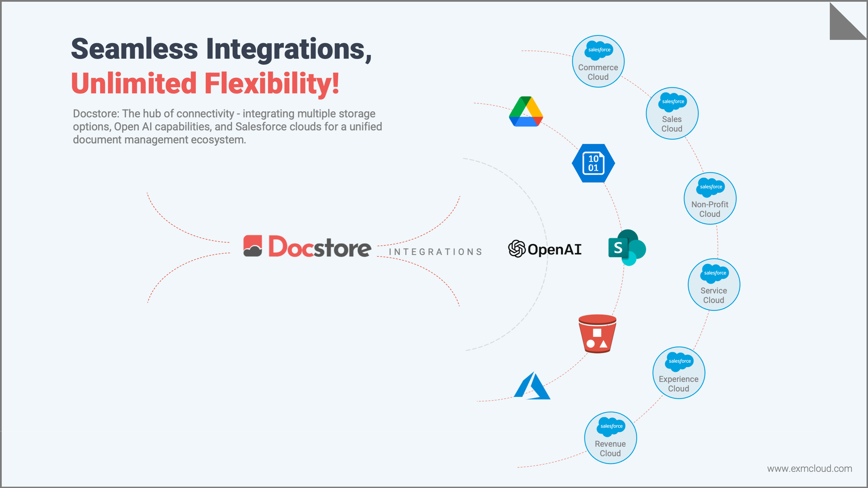
Task: Select the Salesforce Sales Cloud circle
Action: tap(672, 113)
